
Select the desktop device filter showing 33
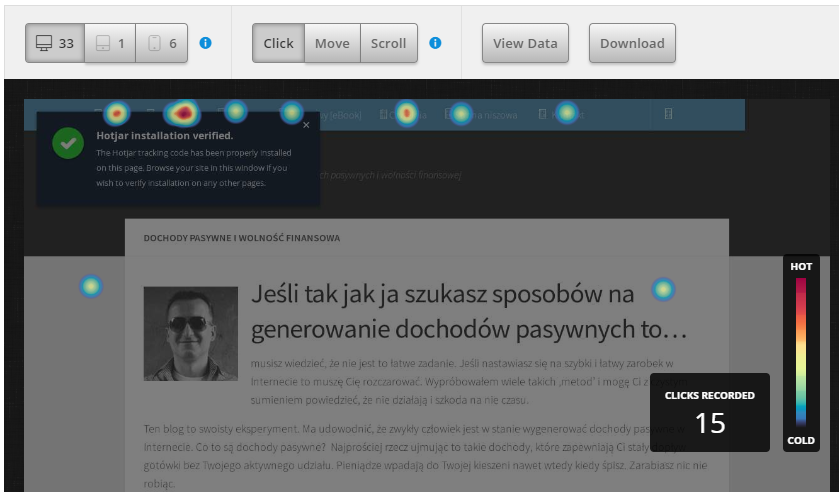click(x=55, y=43)
